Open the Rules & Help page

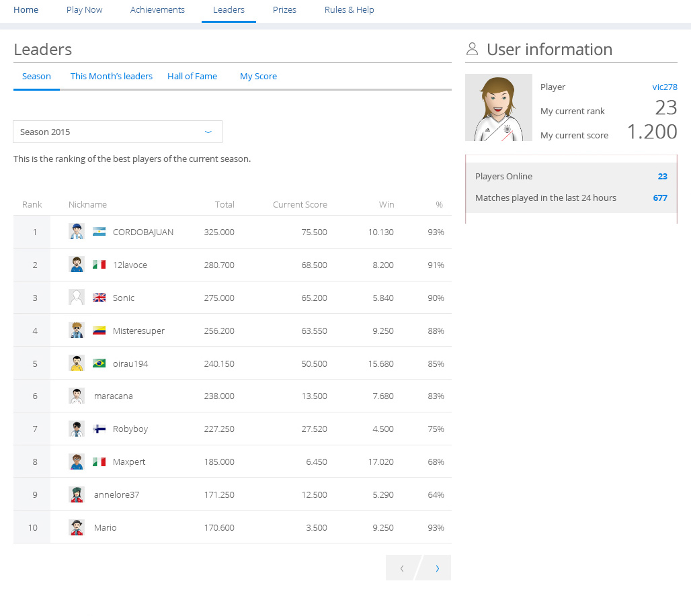[x=349, y=10]
